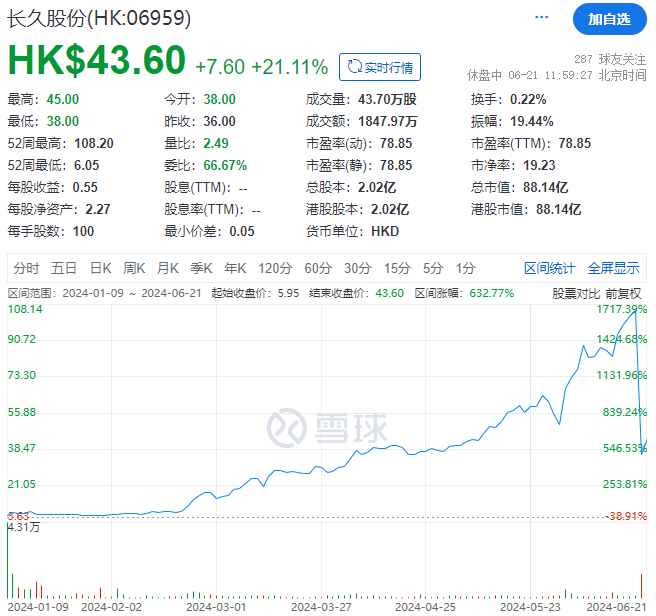This screenshot has width=656, height=616.
Task: Click the 最高 value 45.00
Action: [63, 99]
